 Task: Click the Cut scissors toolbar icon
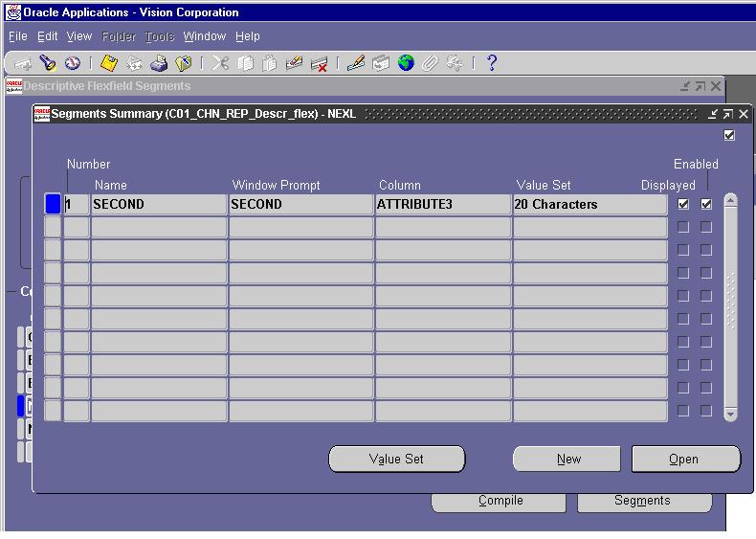coord(220,63)
